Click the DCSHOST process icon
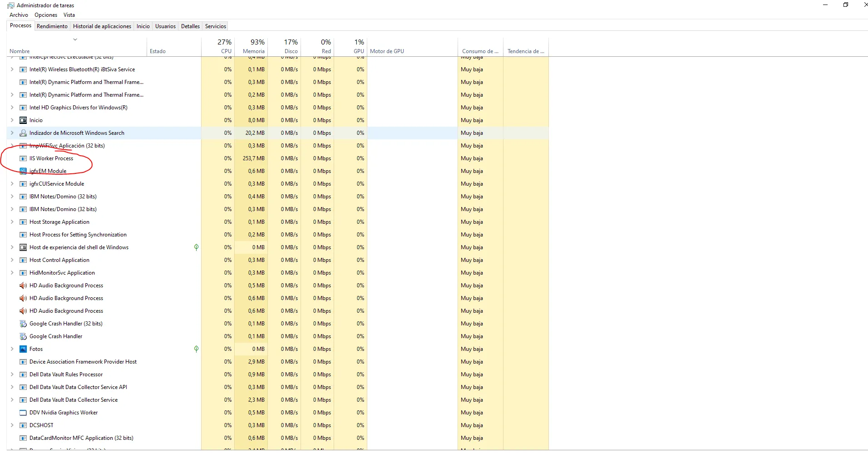This screenshot has height=453, width=868. (x=23, y=425)
